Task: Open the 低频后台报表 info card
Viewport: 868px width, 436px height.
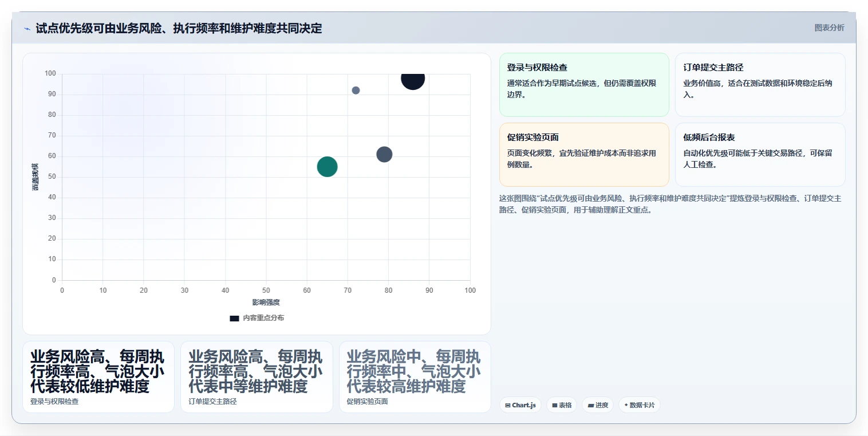Action: (x=760, y=155)
